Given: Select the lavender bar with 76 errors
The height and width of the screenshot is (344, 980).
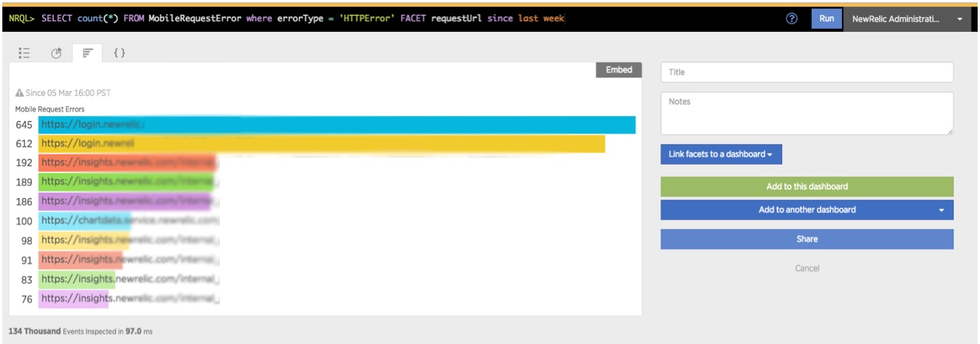Looking at the screenshot, I should (73, 298).
